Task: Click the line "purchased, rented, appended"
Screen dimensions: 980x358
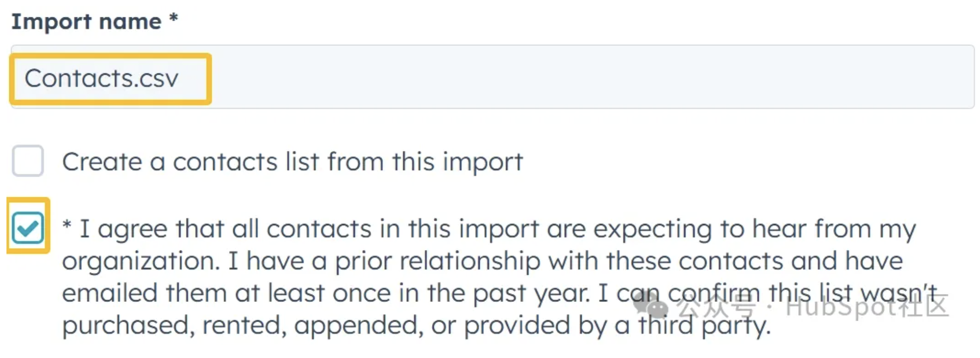Action: tap(416, 326)
